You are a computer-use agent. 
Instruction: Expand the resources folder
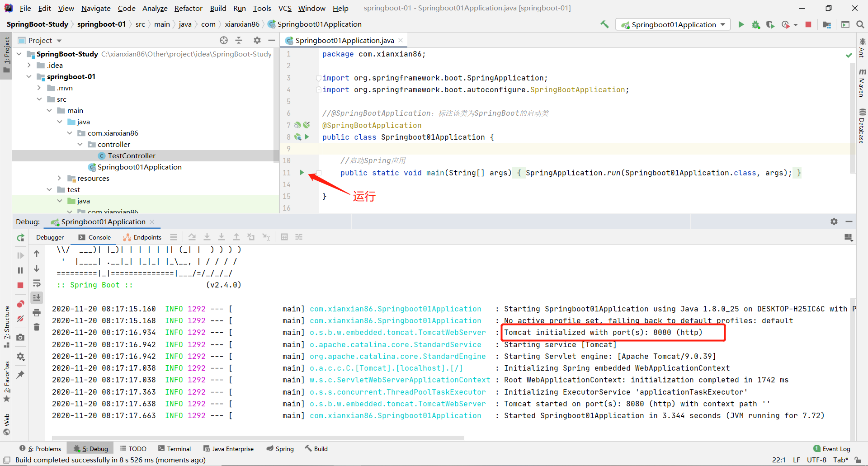click(x=59, y=178)
